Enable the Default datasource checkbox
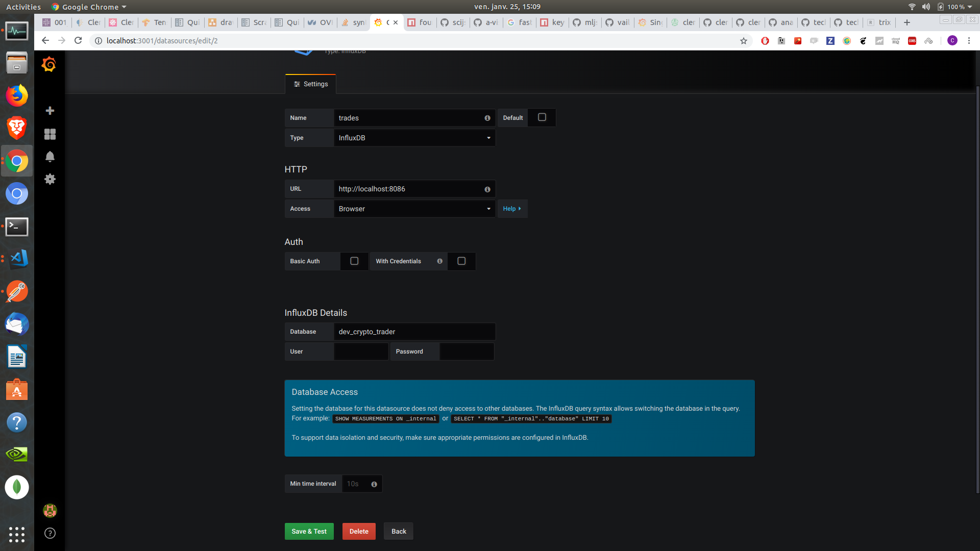Image resolution: width=980 pixels, height=551 pixels. click(542, 117)
